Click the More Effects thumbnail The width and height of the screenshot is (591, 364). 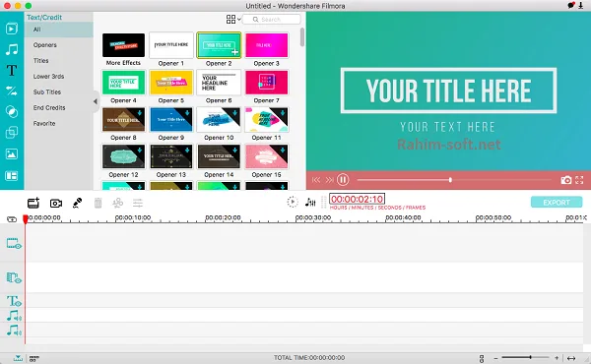tap(124, 45)
